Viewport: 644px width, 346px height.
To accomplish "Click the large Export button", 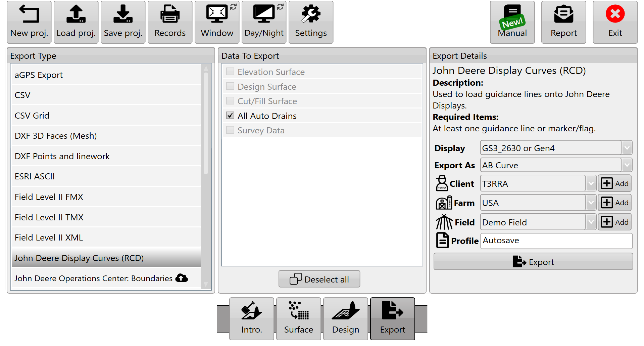I will click(x=533, y=262).
